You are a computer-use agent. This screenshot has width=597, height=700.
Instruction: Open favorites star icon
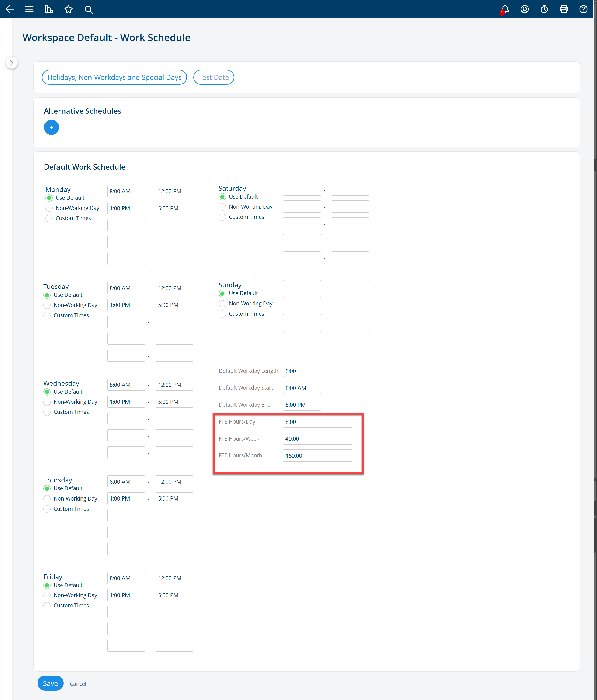click(x=69, y=9)
